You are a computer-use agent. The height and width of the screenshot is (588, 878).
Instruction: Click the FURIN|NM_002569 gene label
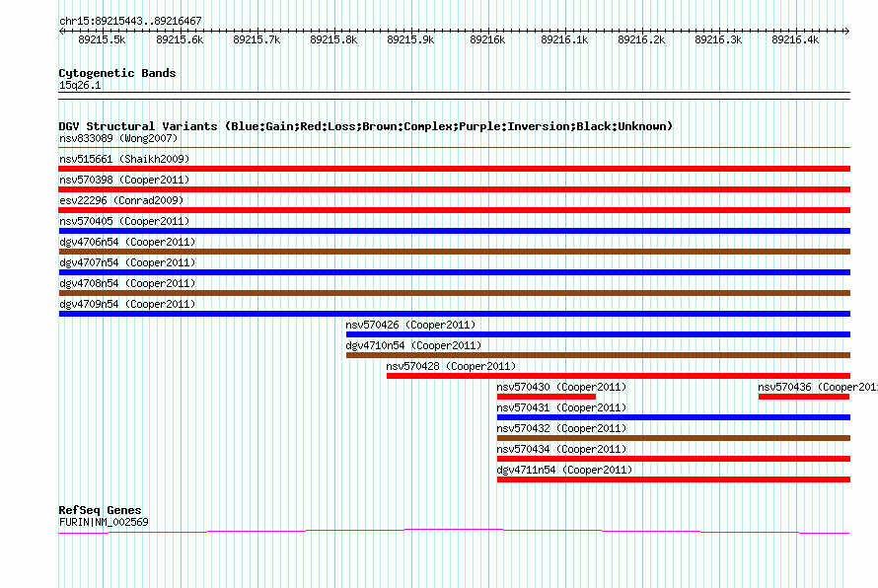[x=104, y=522]
